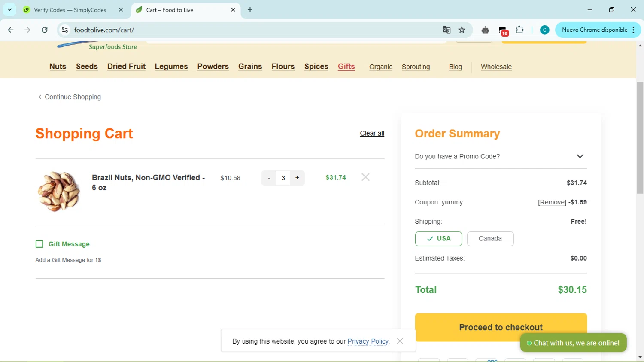Expand the Promo Code chevron

[x=580, y=156]
